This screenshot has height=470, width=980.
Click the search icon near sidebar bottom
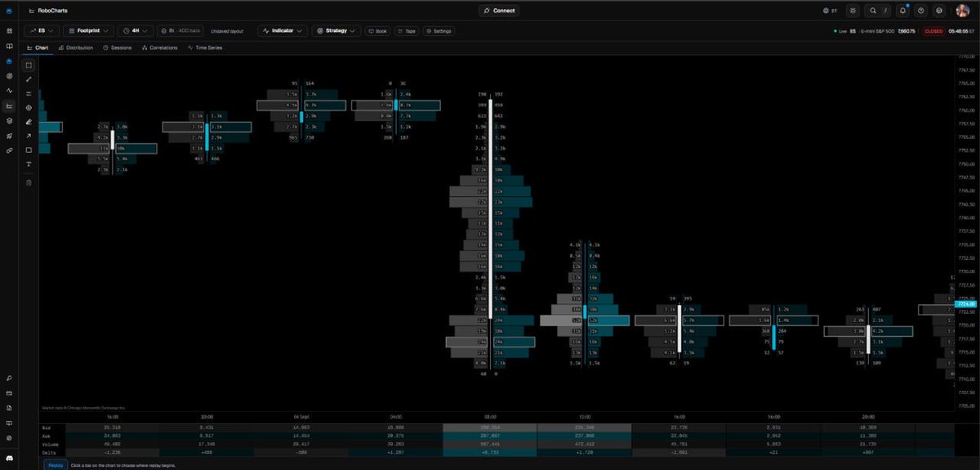(9, 378)
